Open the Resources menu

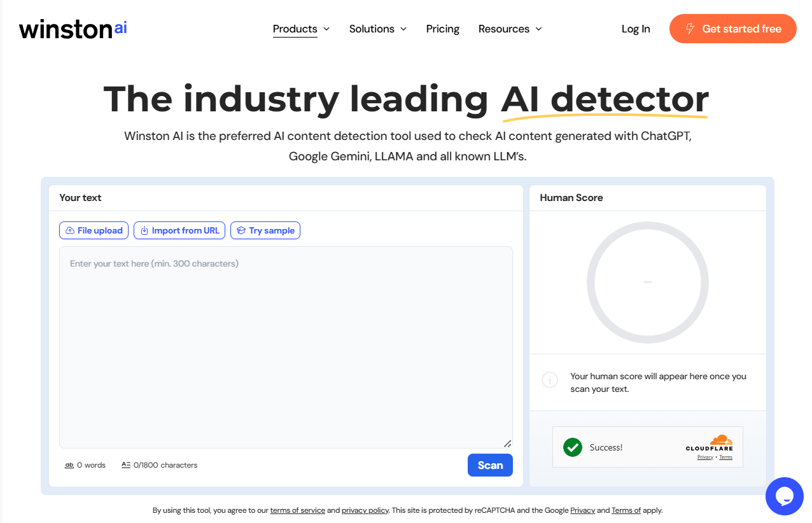[504, 29]
